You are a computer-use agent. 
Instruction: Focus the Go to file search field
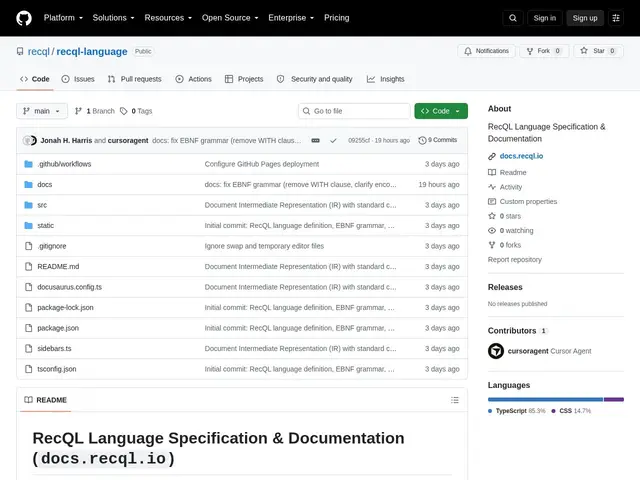[x=354, y=111]
